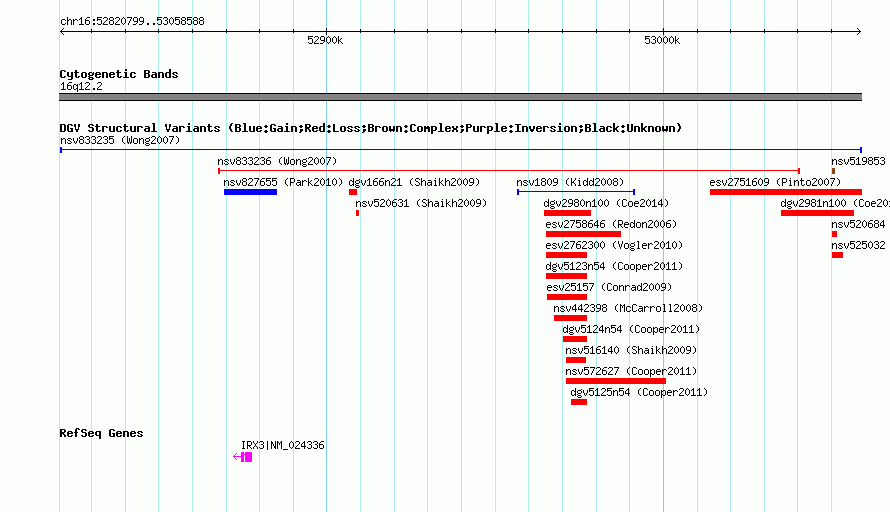Click the magenta IRX3 gene glyph

click(242, 457)
